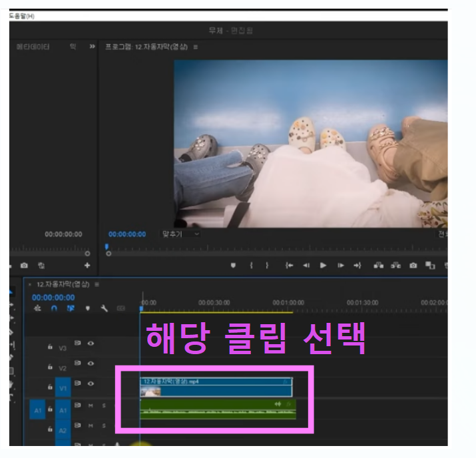
Task: Export frame from the source monitor camera icon
Action: click(24, 266)
